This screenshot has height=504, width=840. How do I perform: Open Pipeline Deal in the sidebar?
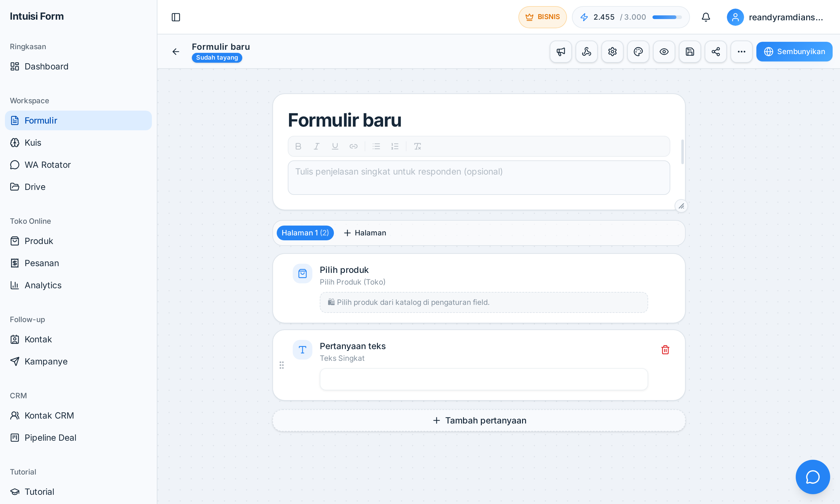coord(78,438)
